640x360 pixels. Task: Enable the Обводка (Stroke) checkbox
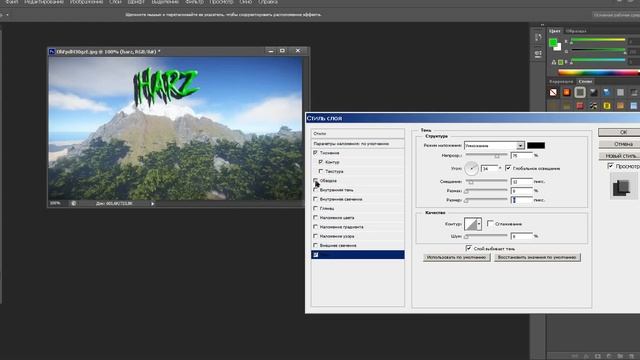click(x=315, y=180)
